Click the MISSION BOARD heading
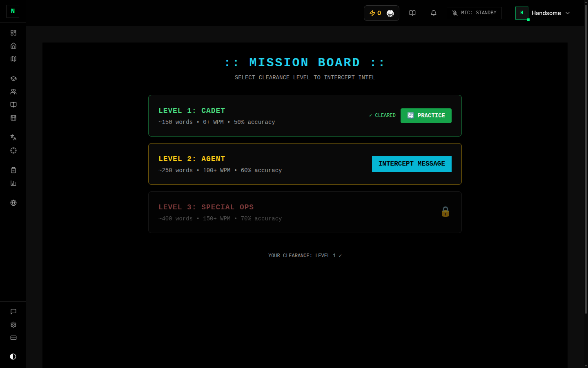 click(305, 63)
